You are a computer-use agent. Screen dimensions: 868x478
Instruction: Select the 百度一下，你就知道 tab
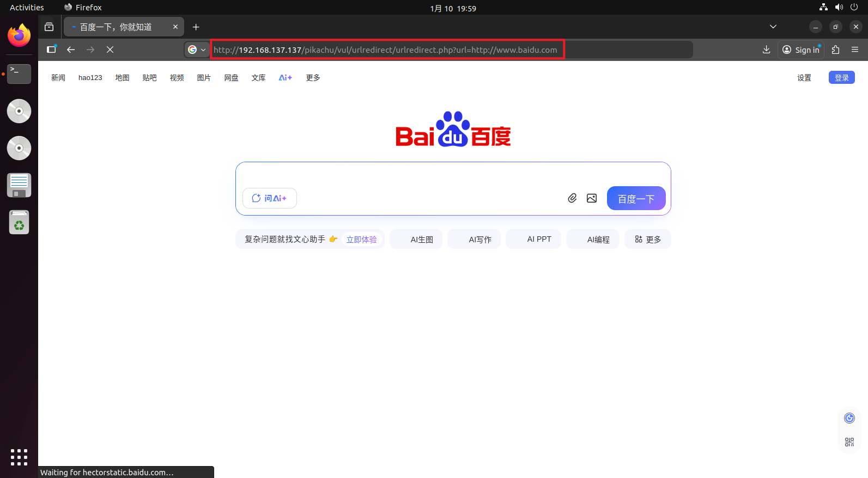pyautogui.click(x=124, y=27)
